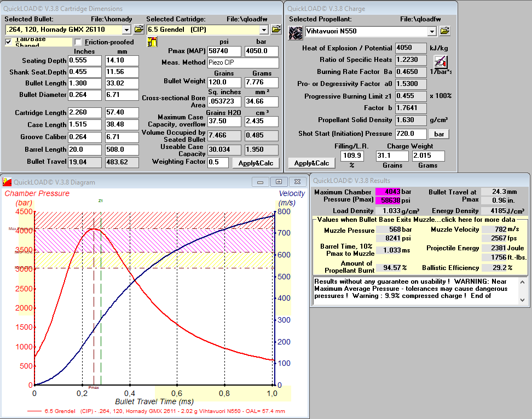532x419 pixels.
Task: Click Apply&Calc in Cartridge Dimensions
Action: coord(256,163)
